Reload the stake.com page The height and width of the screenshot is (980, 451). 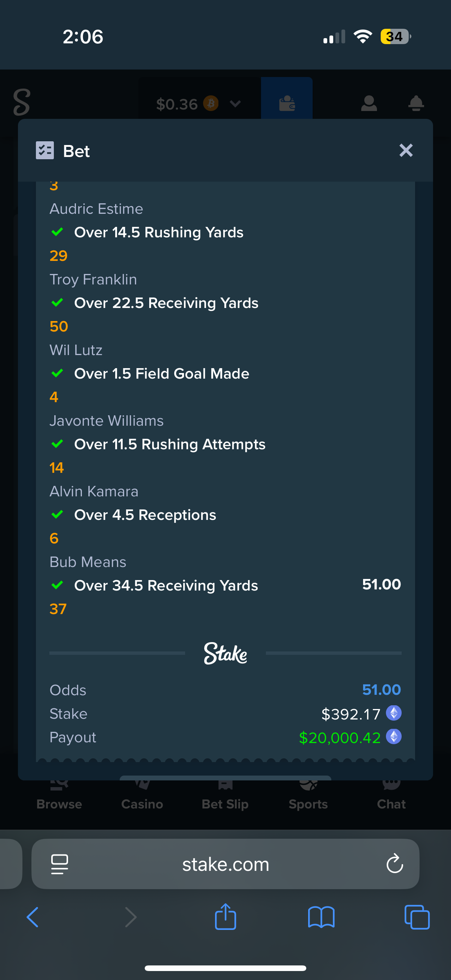395,864
